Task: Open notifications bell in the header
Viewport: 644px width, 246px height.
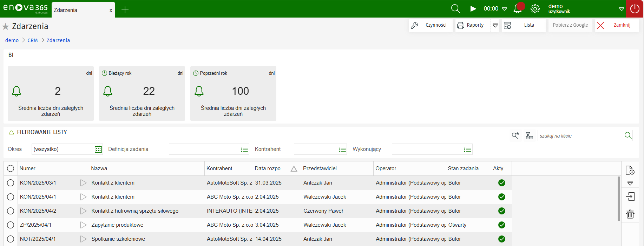Action: pyautogui.click(x=518, y=9)
